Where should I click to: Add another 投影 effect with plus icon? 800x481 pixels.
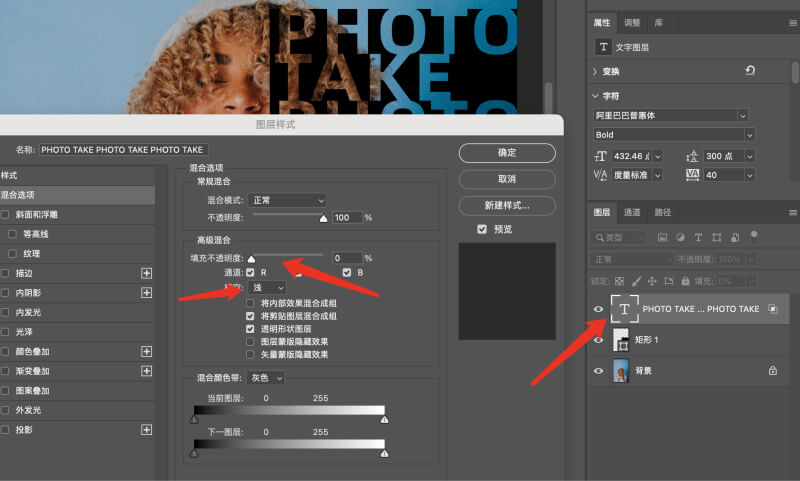pos(146,429)
